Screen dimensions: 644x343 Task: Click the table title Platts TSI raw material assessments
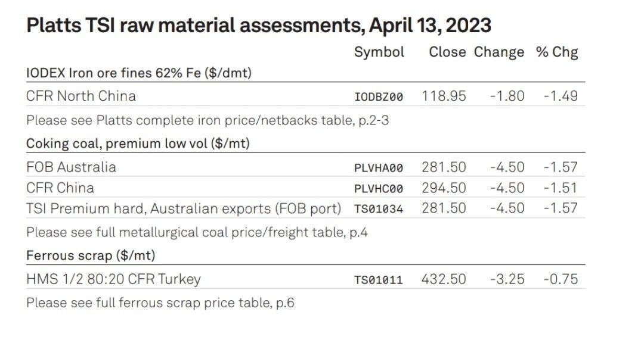[259, 25]
